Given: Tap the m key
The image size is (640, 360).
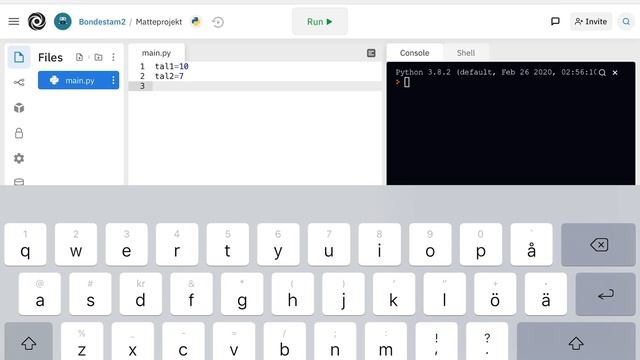Looking at the screenshot, I should point(386,342).
